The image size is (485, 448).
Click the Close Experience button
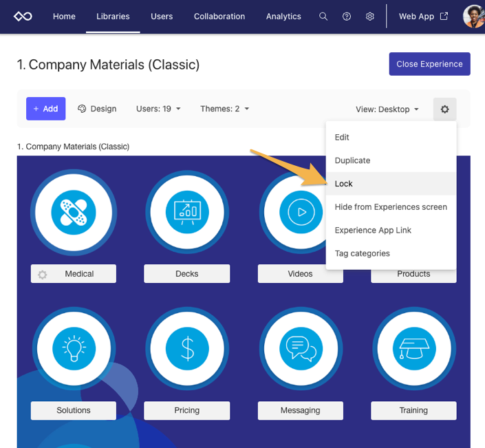click(x=430, y=64)
